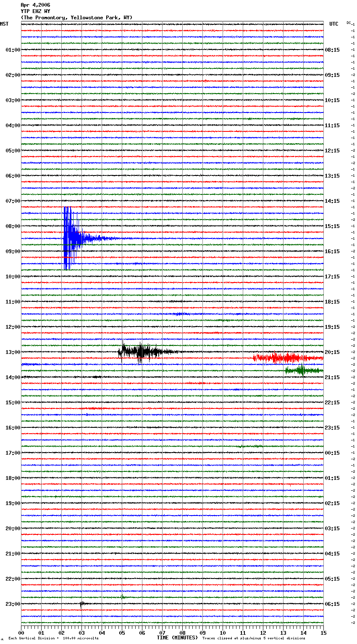
Task: Click the '16:00' MST time label
Action: pos(13,428)
